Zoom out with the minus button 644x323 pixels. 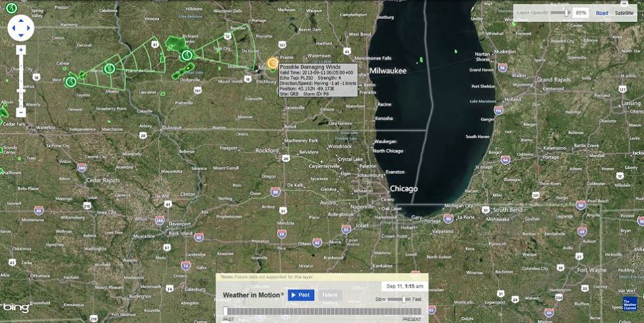pyautogui.click(x=21, y=112)
